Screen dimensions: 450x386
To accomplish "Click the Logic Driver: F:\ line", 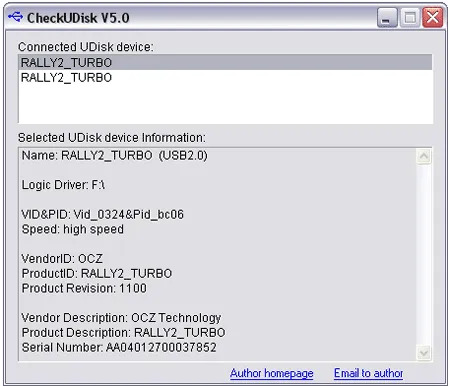I will click(63, 185).
